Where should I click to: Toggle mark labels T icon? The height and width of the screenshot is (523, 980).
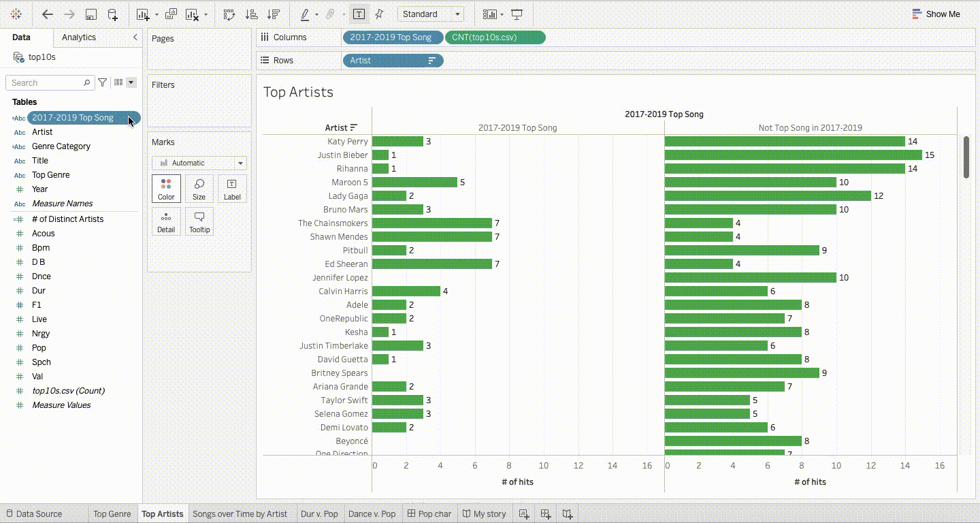[x=359, y=14]
